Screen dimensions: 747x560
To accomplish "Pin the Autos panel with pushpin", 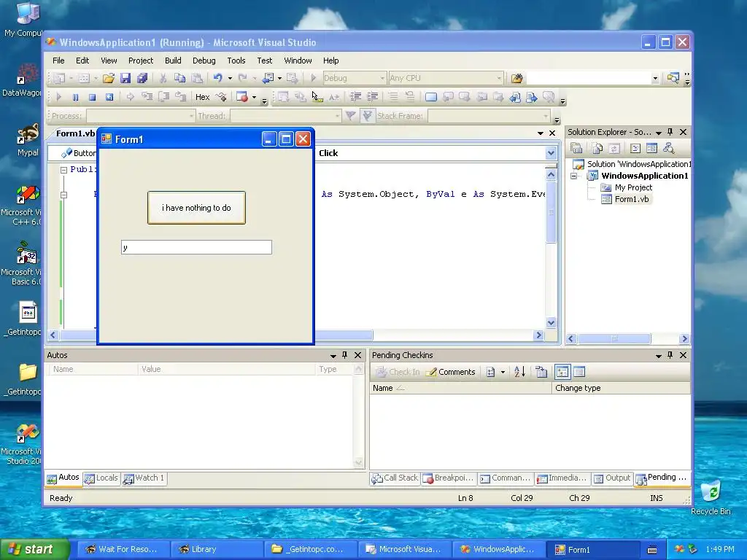I will click(344, 355).
